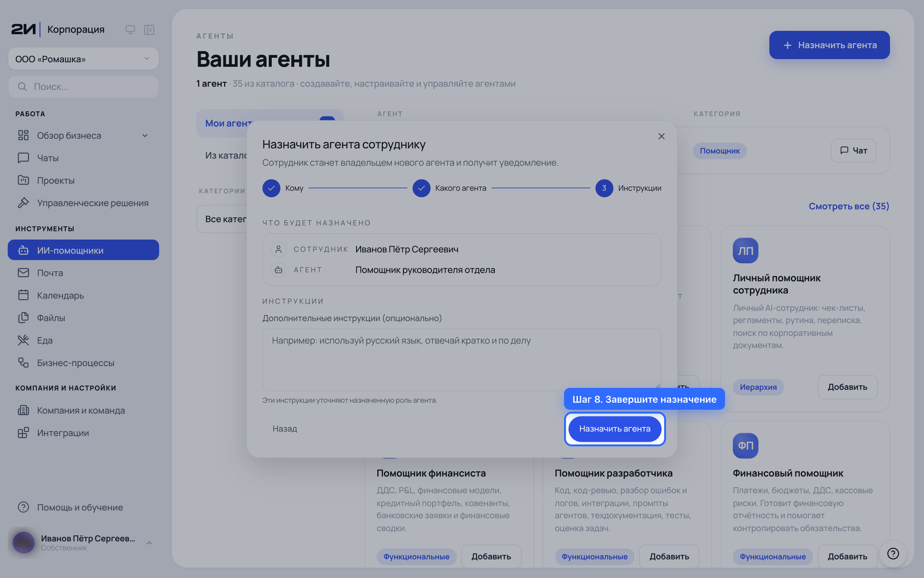
Task: Open Календарь calendar icon
Action: coord(23,295)
